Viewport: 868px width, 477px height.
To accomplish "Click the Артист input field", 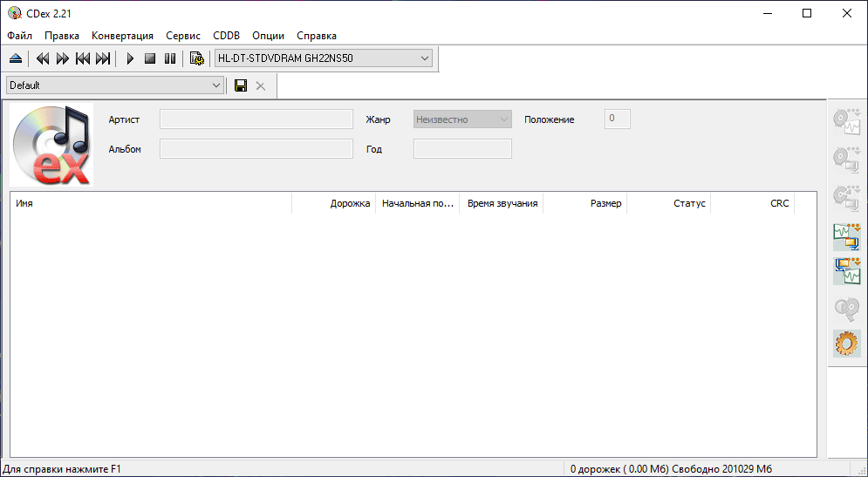I will (256, 119).
